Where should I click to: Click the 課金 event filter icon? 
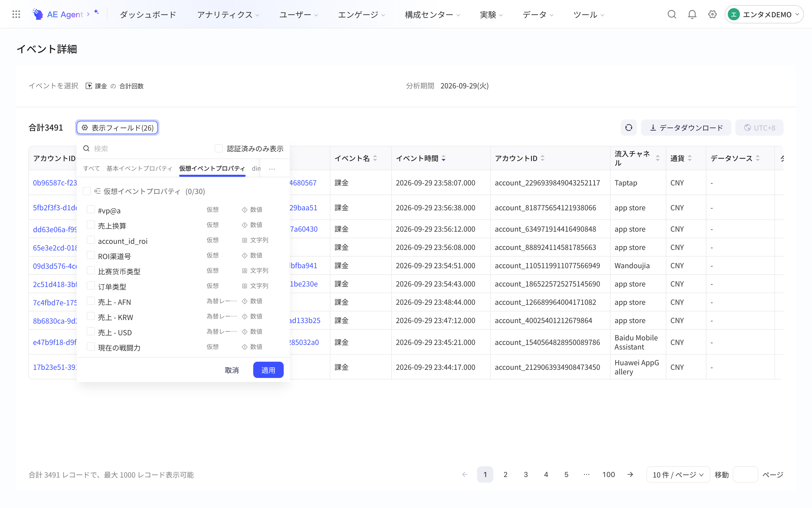click(x=89, y=86)
